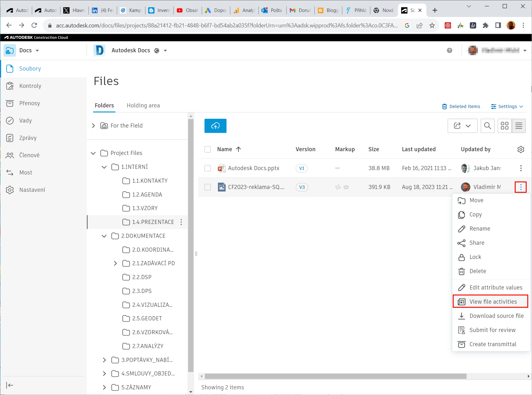Screen dimensions: 532x395
Task: Open the Deleted items link
Action: [x=461, y=106]
